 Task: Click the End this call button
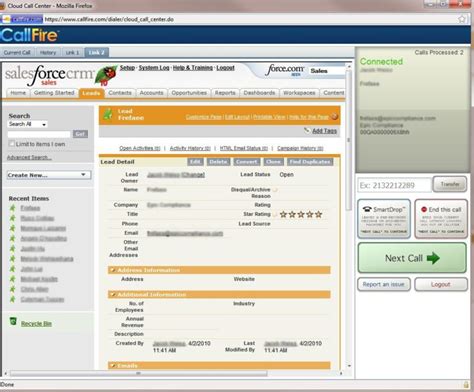pyautogui.click(x=441, y=219)
